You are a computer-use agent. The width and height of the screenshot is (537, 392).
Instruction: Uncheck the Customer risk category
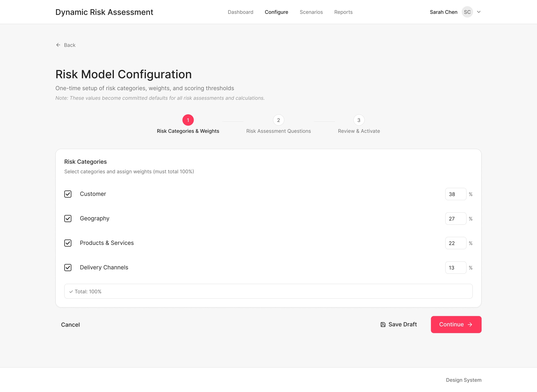tap(68, 194)
